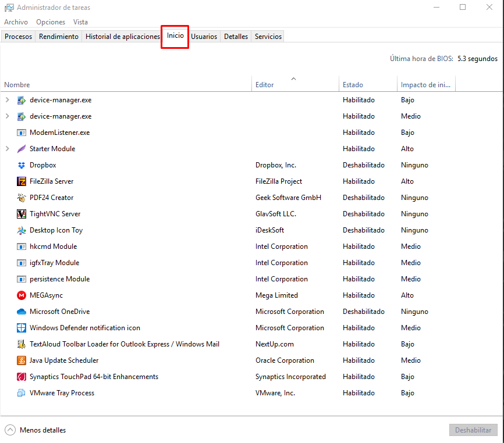Screen dimensions: 504x443
Task: Click the Synaptics Incorporated editor cell
Action: [290, 377]
